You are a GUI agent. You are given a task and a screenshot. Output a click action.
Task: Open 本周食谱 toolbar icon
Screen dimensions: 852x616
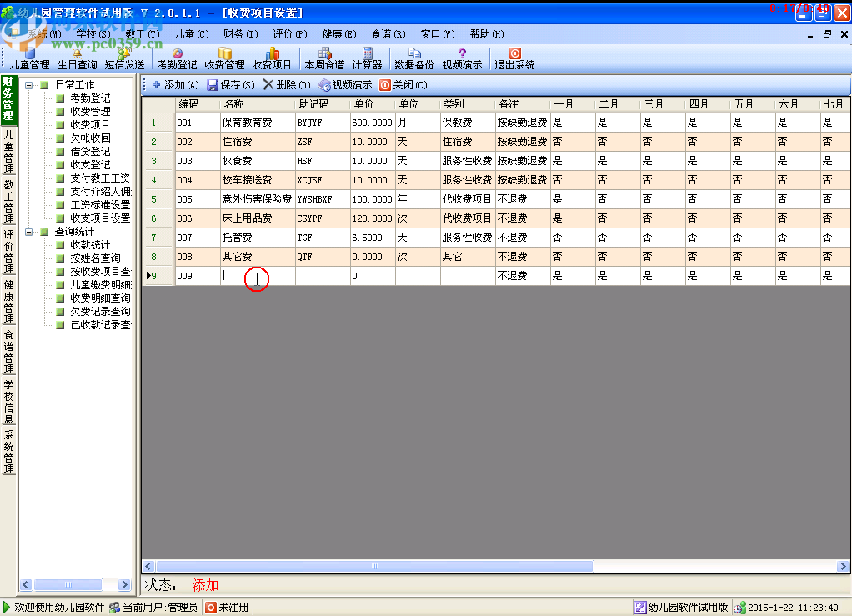(324, 58)
